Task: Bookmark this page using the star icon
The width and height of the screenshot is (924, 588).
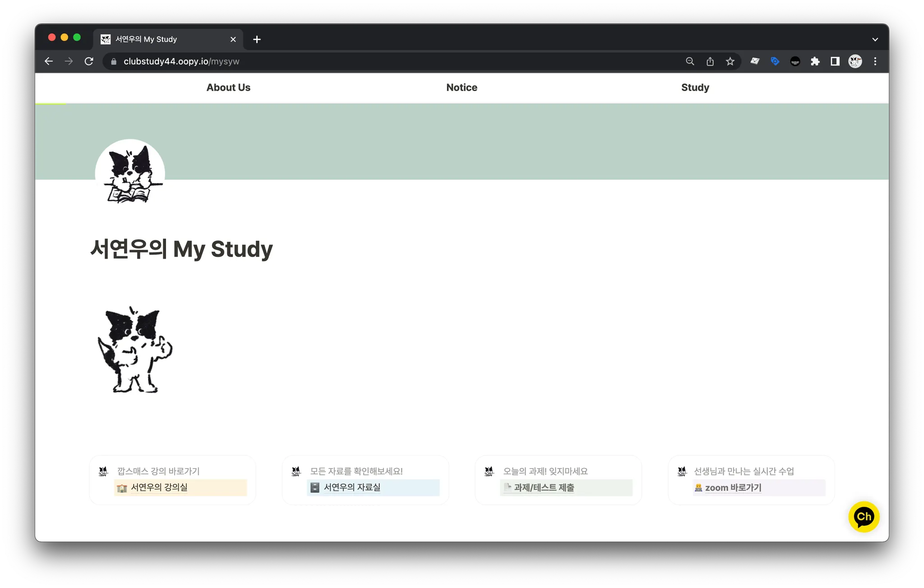Action: pos(730,61)
